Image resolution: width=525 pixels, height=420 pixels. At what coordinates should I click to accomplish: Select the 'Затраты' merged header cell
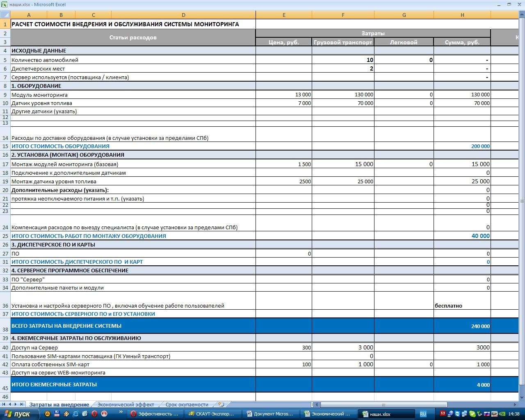pos(373,33)
